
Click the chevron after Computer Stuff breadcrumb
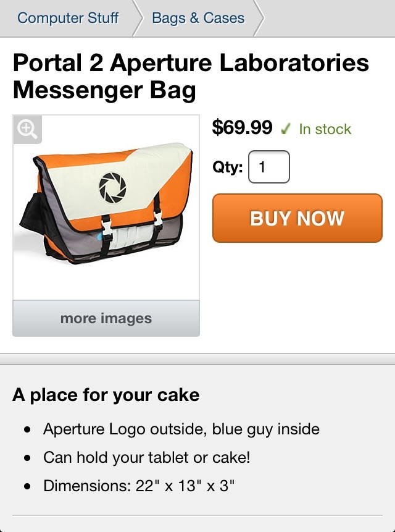pos(137,18)
